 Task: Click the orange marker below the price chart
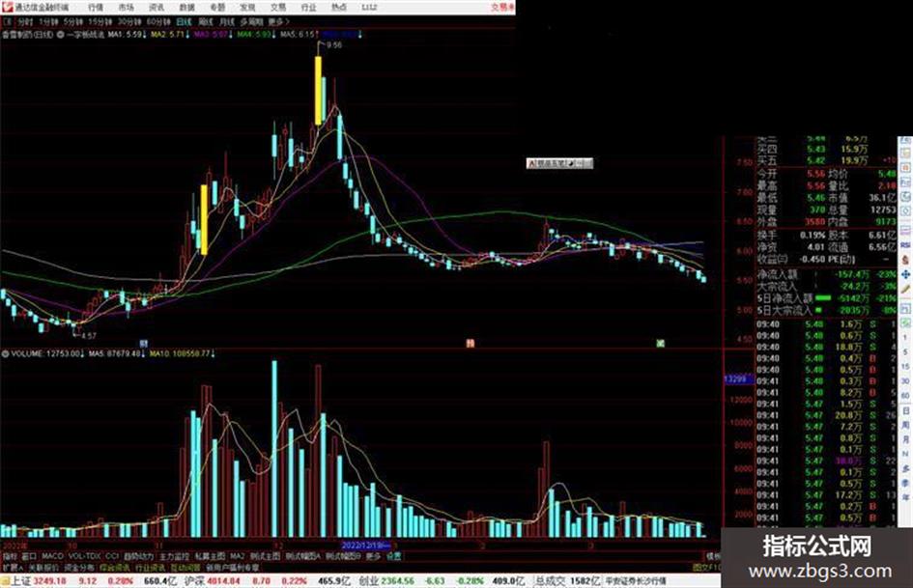pos(470,344)
